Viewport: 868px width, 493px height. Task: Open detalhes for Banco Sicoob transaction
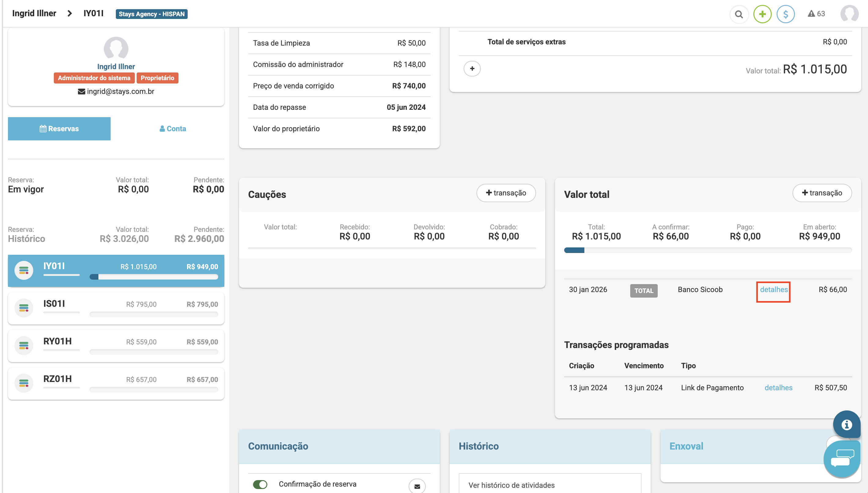point(773,290)
